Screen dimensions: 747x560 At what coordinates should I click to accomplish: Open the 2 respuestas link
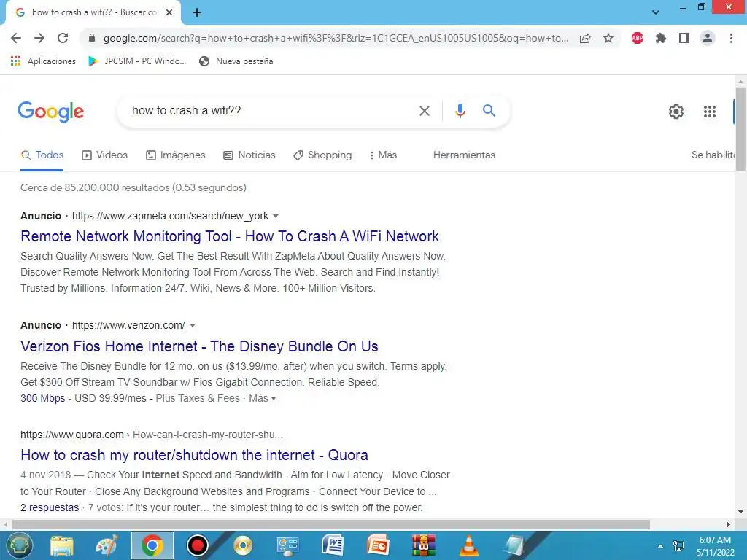50,508
